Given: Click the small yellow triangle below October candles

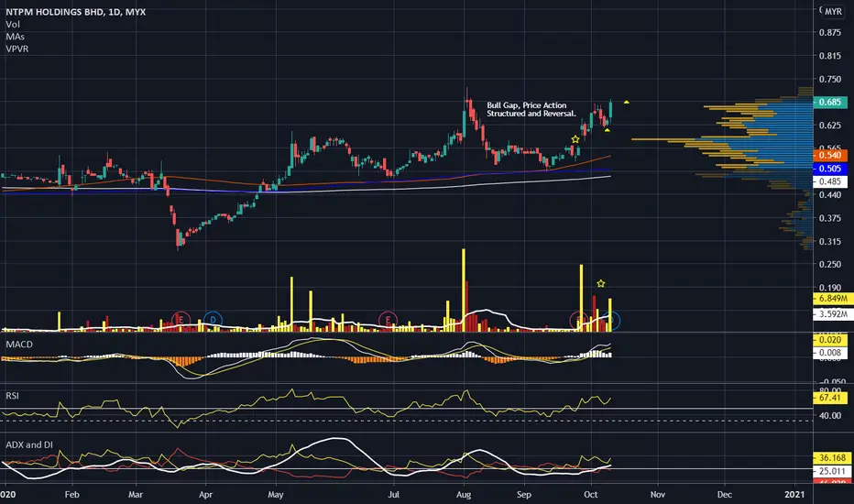Looking at the screenshot, I should 608,130.
